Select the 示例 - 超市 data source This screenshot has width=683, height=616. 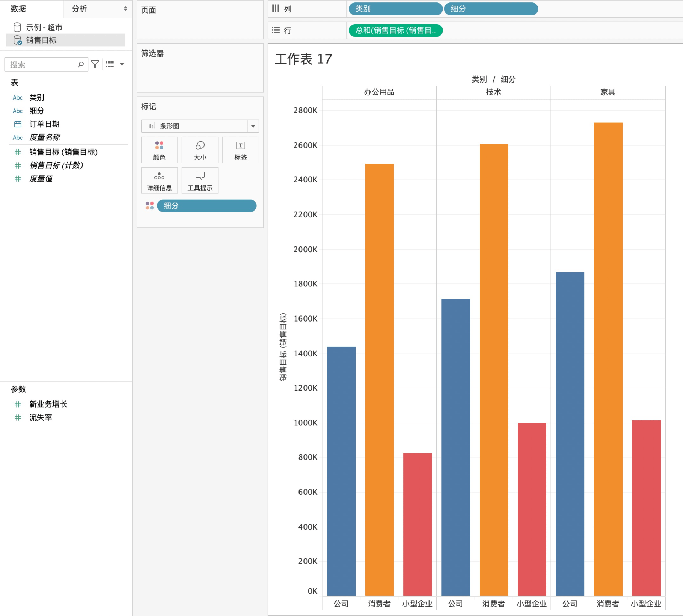point(44,27)
